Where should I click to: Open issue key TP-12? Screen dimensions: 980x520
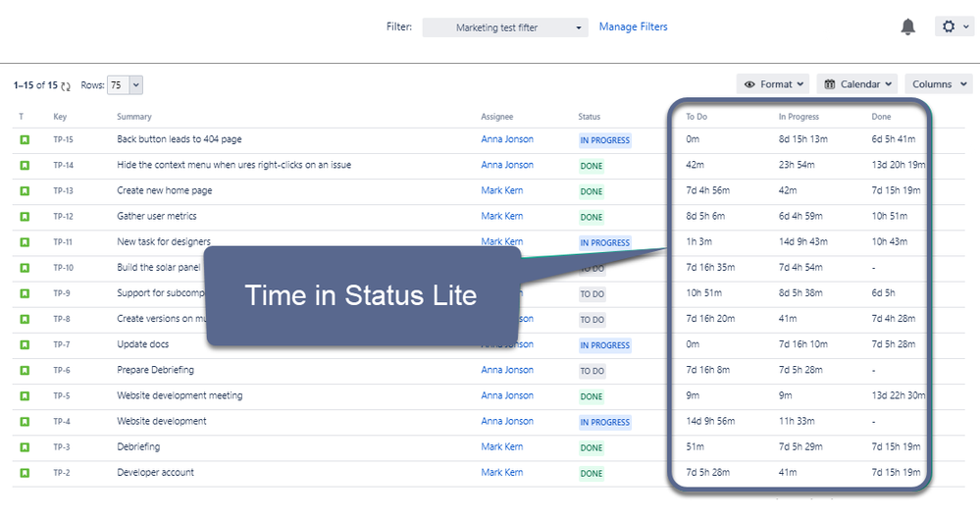63,217
